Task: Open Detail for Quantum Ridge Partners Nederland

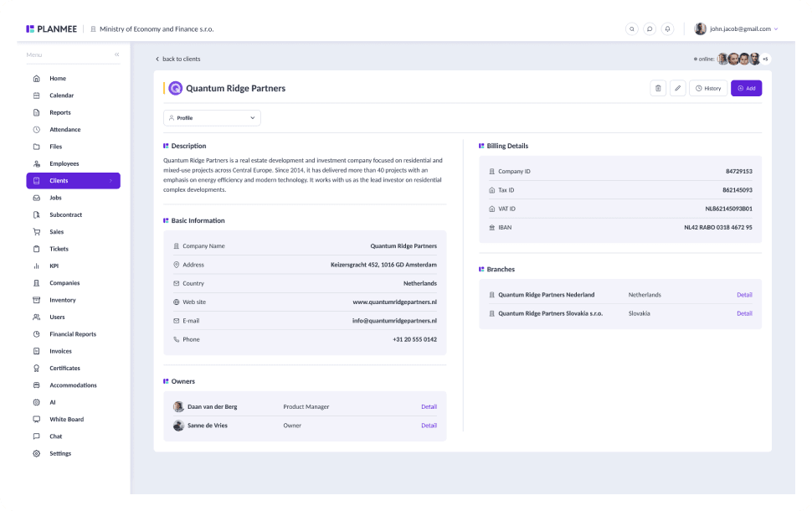Action: (x=744, y=295)
